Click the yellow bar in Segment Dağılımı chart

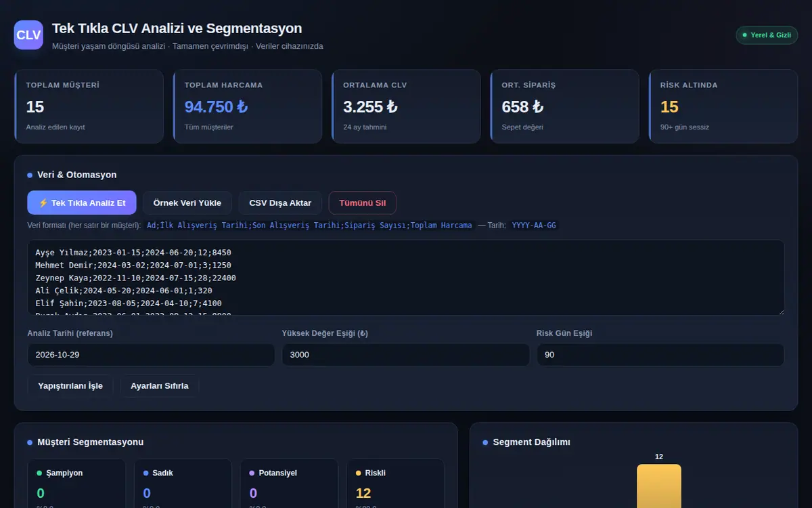point(659,486)
